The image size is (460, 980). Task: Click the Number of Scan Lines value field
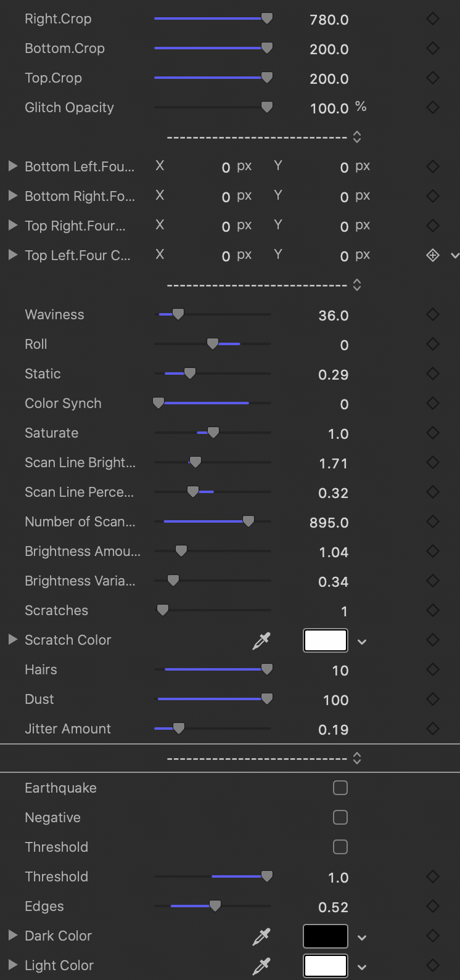[329, 523]
